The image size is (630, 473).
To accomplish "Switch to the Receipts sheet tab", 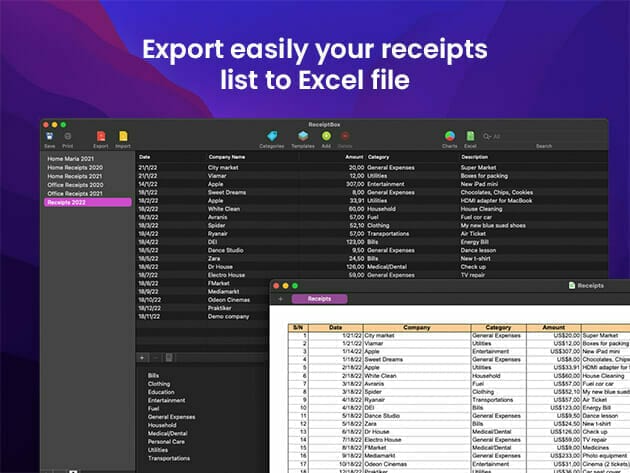I will click(320, 298).
